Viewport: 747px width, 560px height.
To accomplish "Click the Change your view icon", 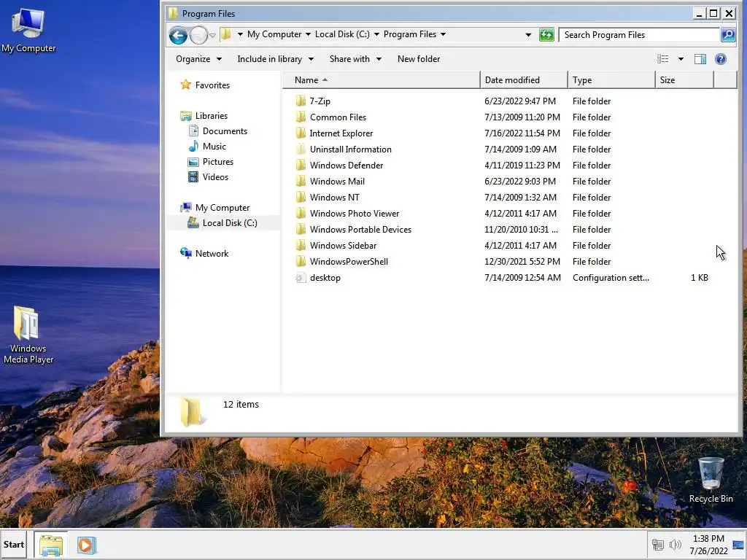I will [x=662, y=59].
